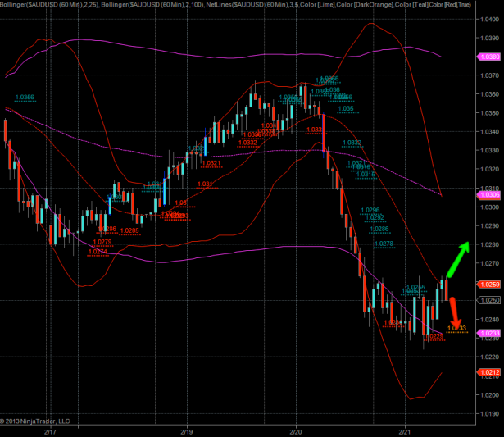Select the teal 1.0278 net line label
The image size is (504, 437).
(383, 244)
